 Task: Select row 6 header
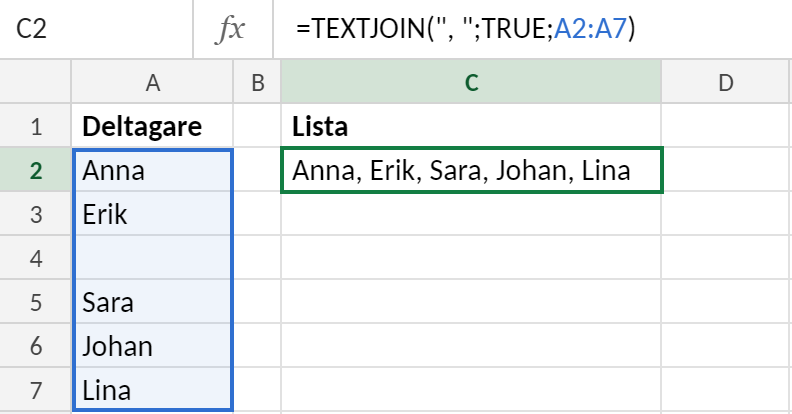pyautogui.click(x=35, y=346)
